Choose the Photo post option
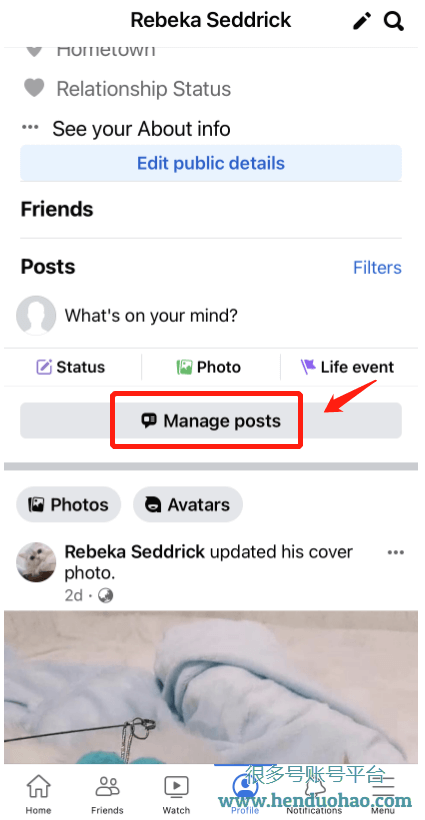Viewport: 425px width, 820px height. 209,367
